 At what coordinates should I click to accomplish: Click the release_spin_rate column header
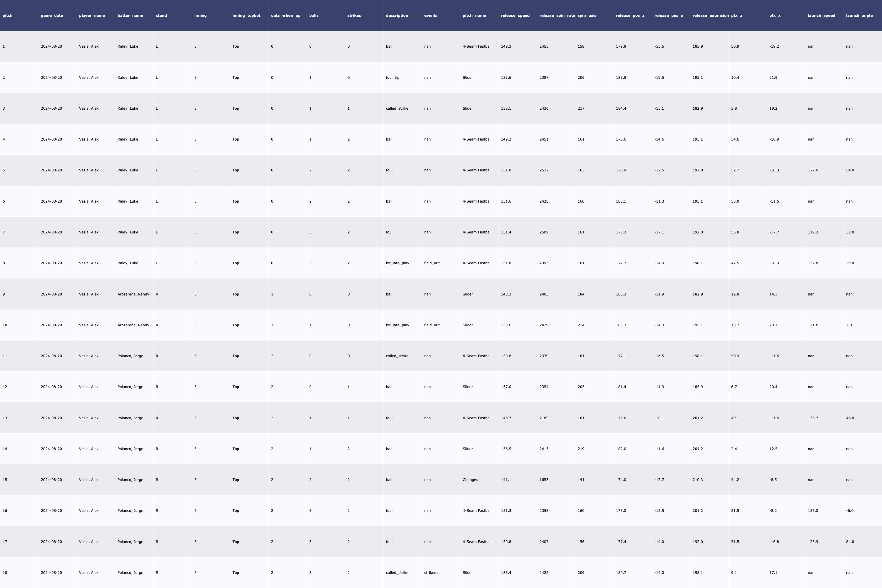click(x=557, y=15)
